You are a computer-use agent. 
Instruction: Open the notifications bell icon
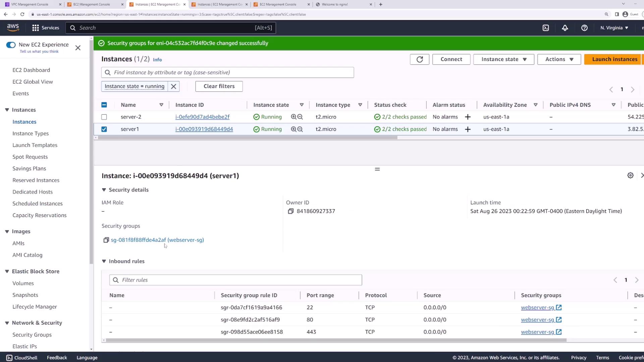coord(565,28)
